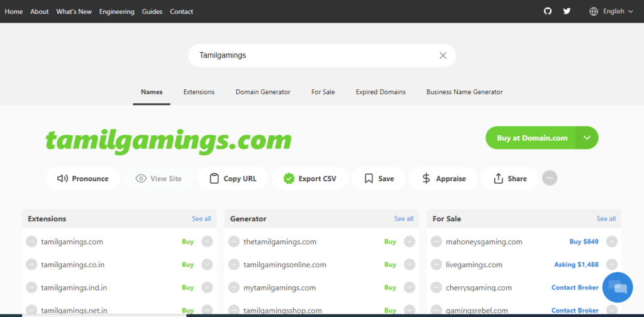Image resolution: width=644 pixels, height=317 pixels.
Task: Click the large tamilgamings.com heading
Action: [x=169, y=140]
